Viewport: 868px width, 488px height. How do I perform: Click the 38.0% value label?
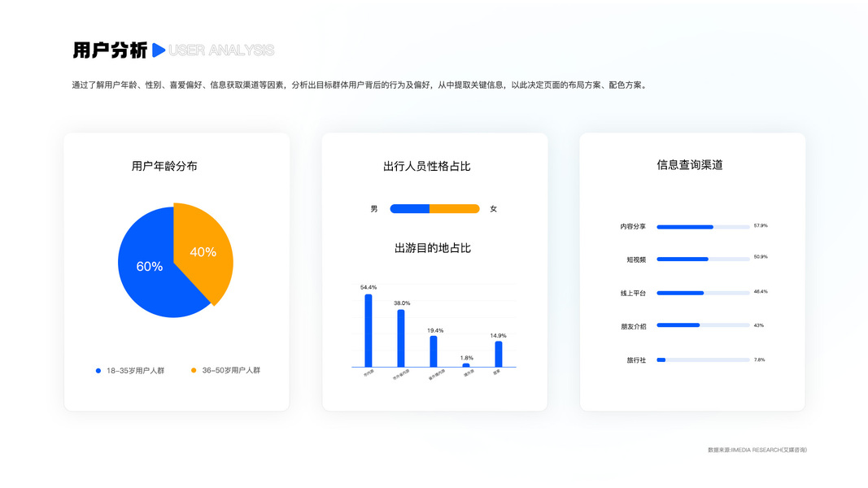click(402, 303)
